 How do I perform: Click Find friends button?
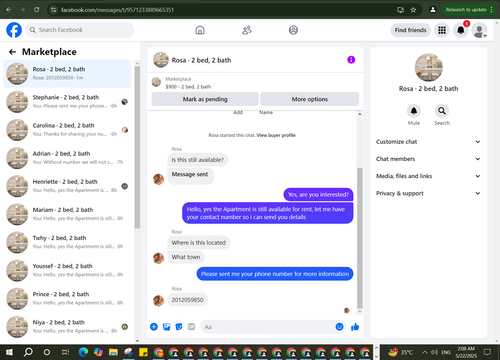point(410,30)
